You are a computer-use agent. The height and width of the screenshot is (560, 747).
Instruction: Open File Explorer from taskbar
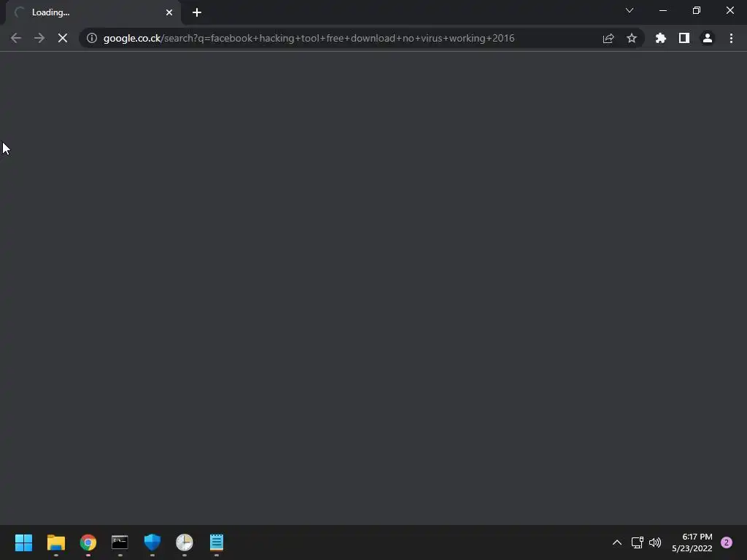tap(55, 542)
